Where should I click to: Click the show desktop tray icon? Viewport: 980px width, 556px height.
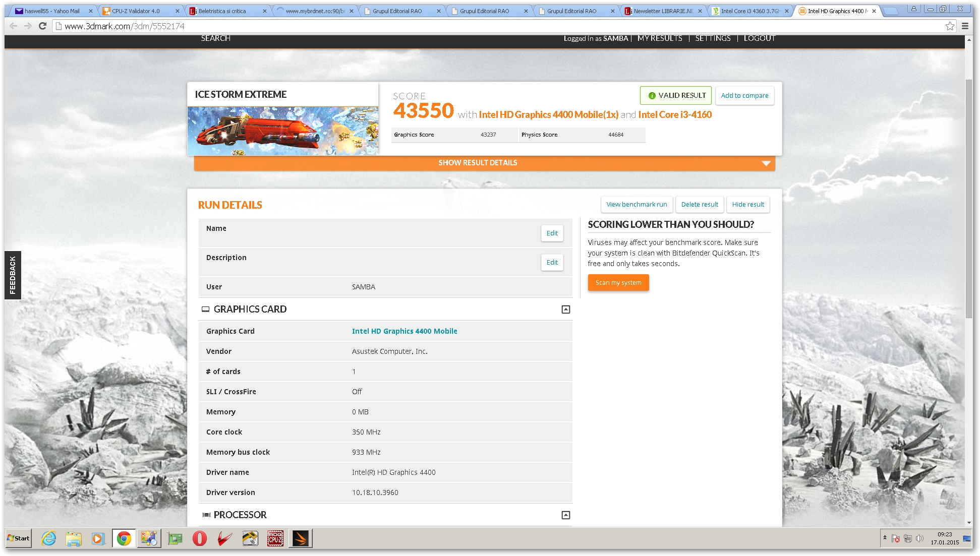pyautogui.click(x=967, y=538)
